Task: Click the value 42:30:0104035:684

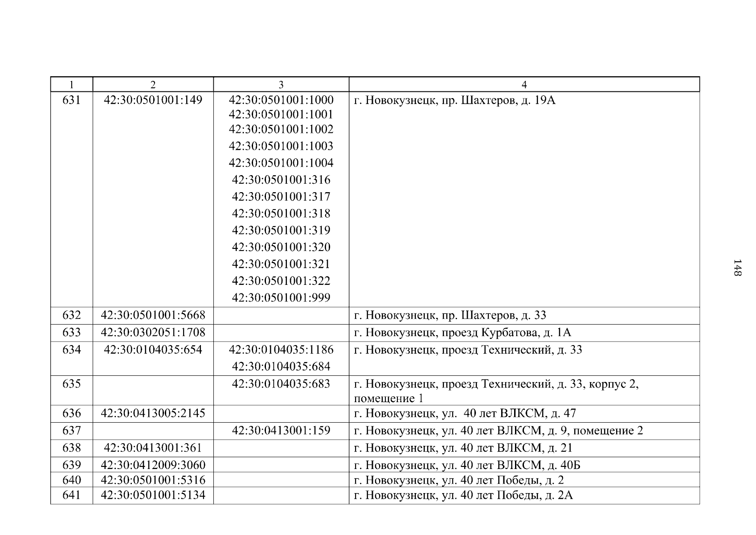Action: (x=281, y=366)
